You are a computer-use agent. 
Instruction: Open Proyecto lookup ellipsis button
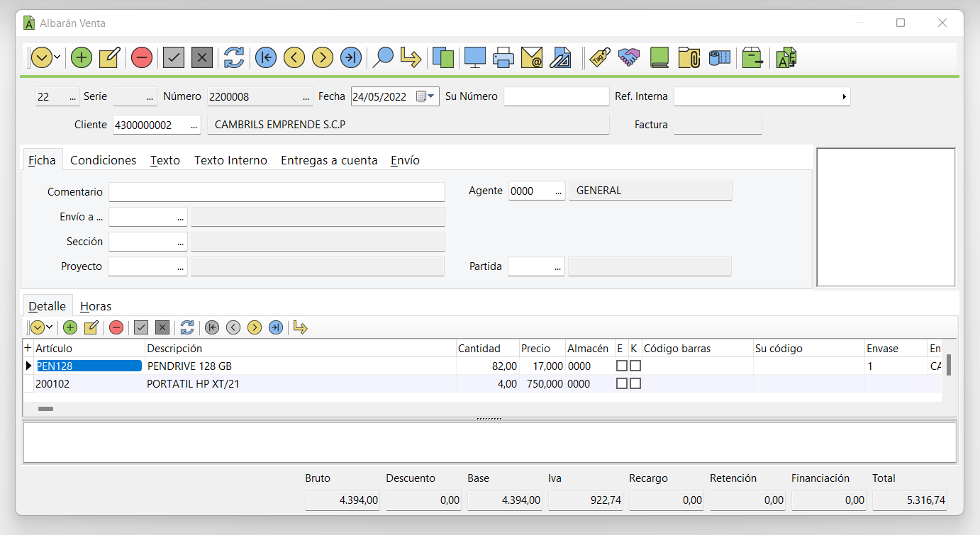(x=181, y=267)
